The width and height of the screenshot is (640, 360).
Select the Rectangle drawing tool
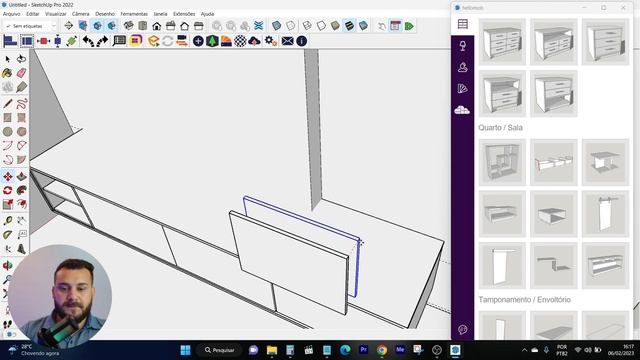coord(7,118)
